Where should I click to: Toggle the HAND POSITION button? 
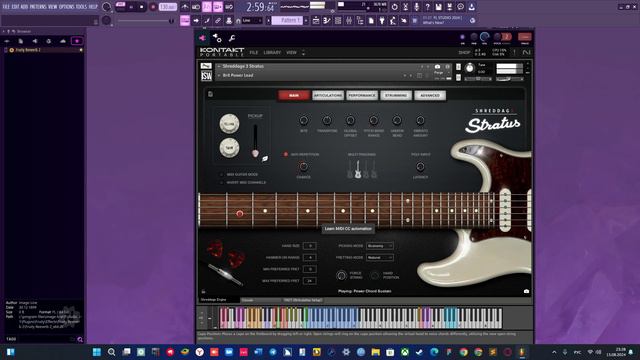374,275
